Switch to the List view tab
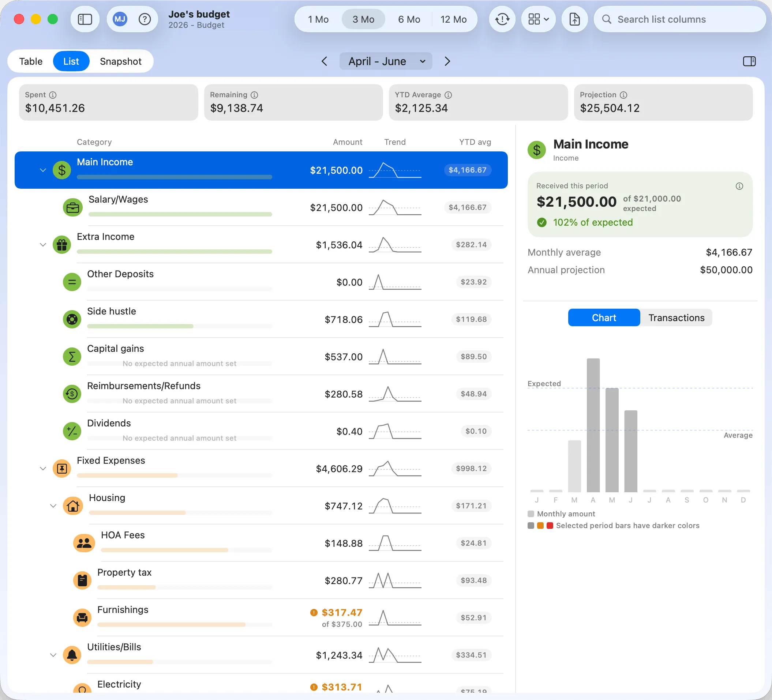This screenshot has width=772, height=700. 71,61
